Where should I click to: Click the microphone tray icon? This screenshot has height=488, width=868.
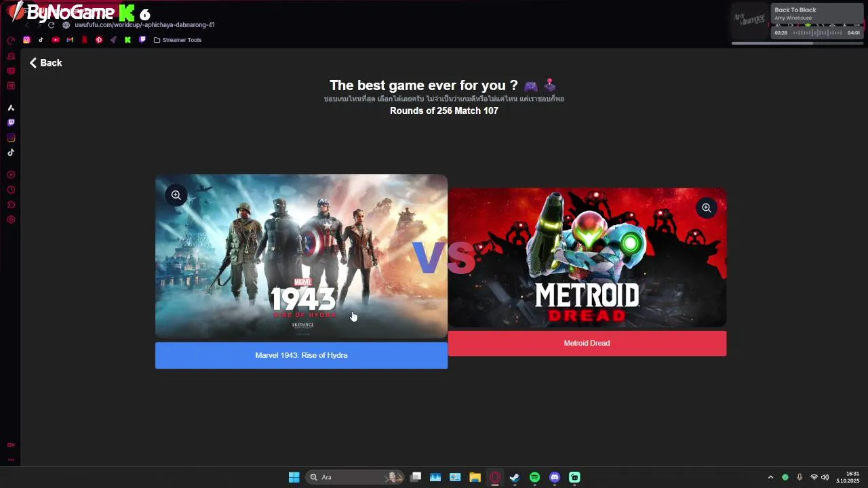[800, 477]
